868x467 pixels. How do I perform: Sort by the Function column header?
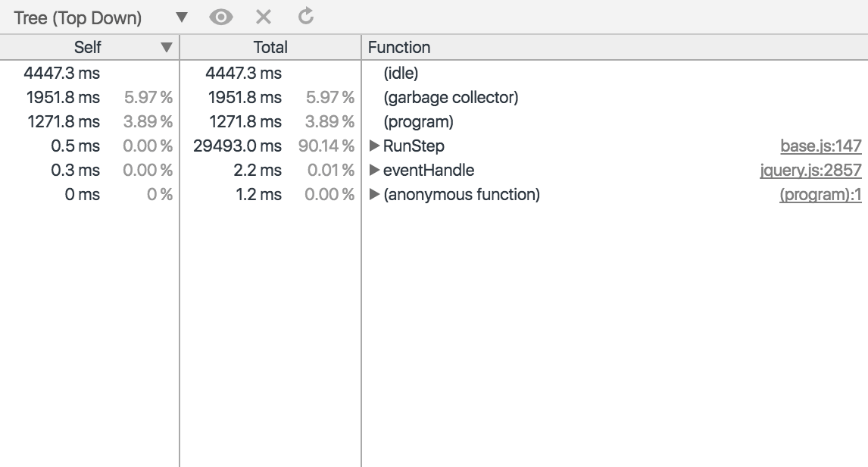pyautogui.click(x=399, y=47)
